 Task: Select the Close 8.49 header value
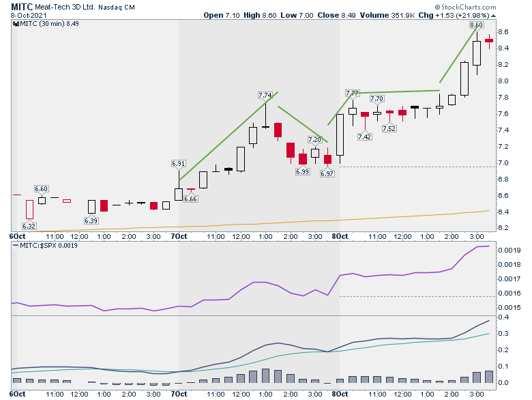click(x=336, y=15)
